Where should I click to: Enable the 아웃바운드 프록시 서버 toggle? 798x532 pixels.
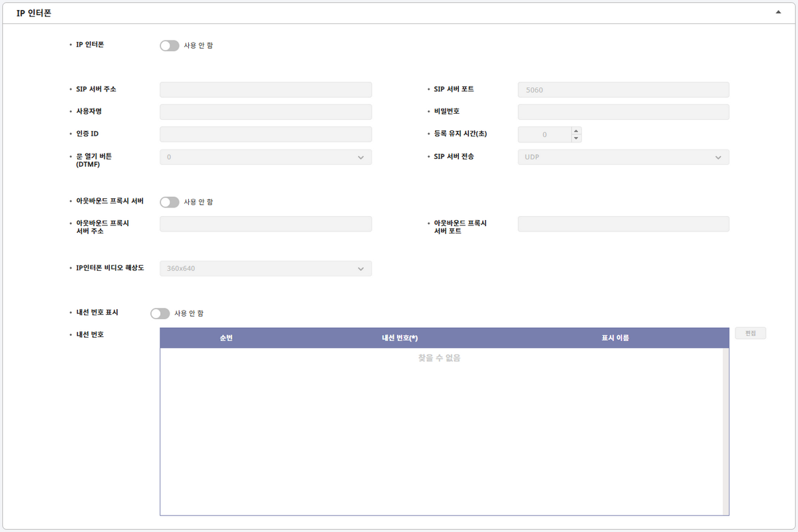[x=170, y=201]
